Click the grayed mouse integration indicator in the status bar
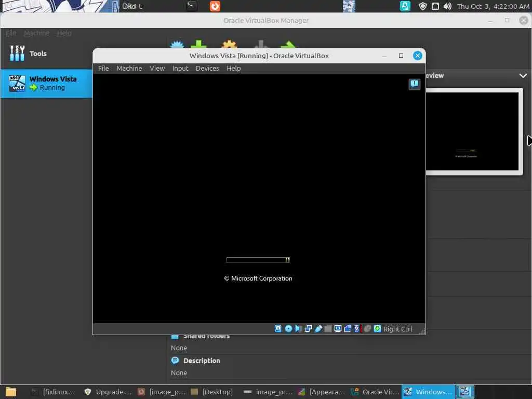Screen dimensions: 532x399 pos(367,329)
